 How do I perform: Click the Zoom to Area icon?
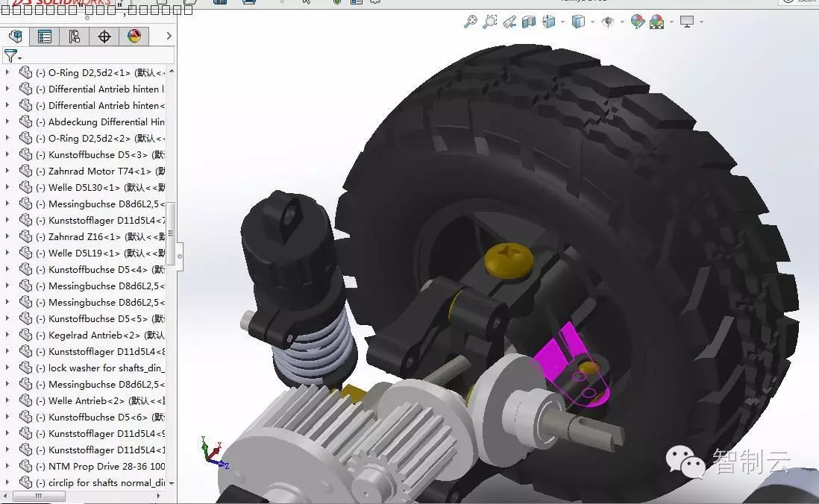[490, 22]
